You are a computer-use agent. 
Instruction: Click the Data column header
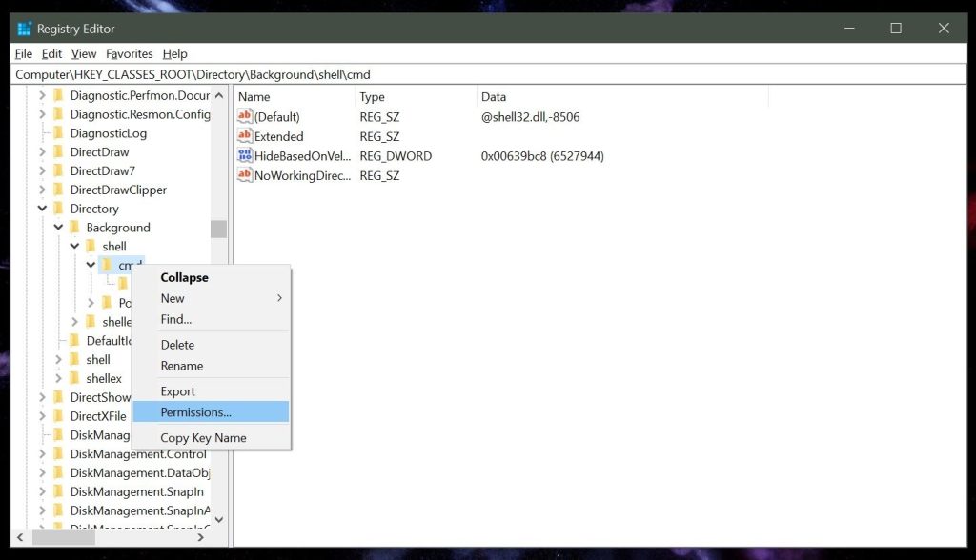[x=622, y=97]
